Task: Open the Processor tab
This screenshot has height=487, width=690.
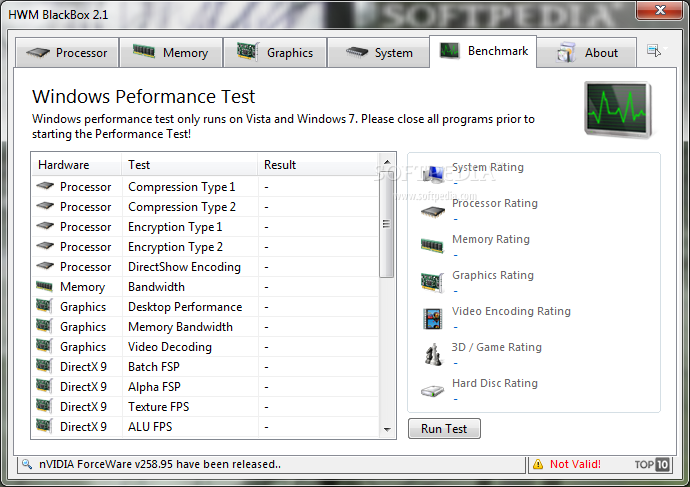Action: tap(67, 53)
